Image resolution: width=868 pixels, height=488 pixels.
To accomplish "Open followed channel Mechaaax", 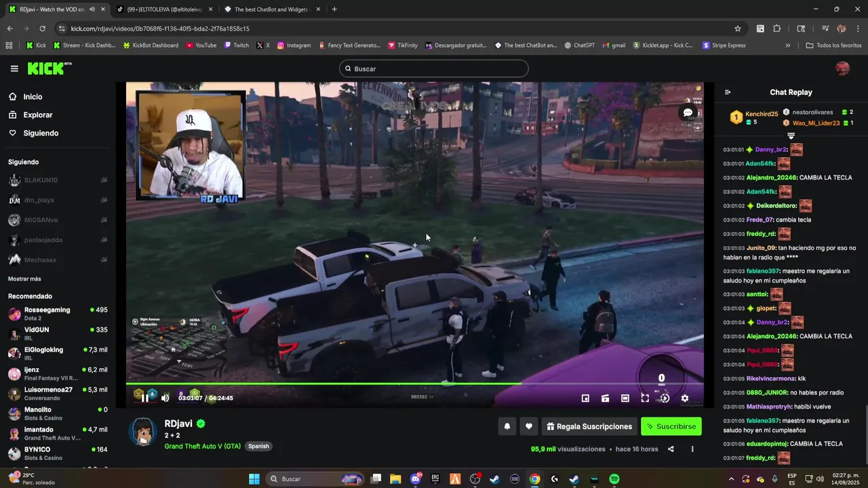I will pos(58,260).
